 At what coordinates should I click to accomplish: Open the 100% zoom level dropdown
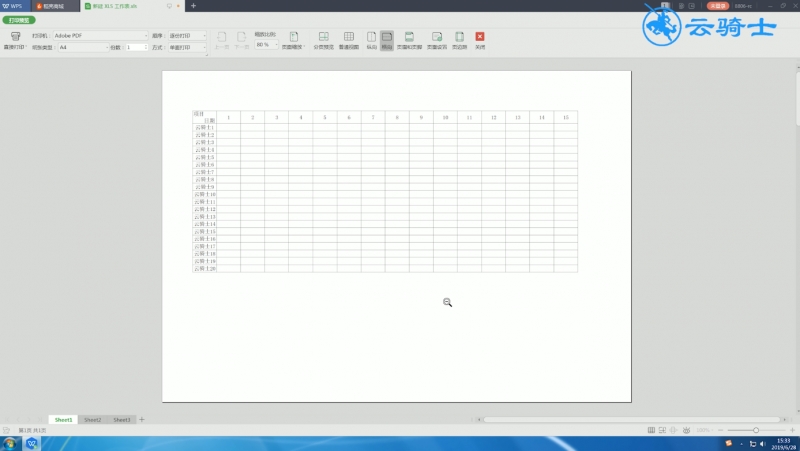click(703, 430)
